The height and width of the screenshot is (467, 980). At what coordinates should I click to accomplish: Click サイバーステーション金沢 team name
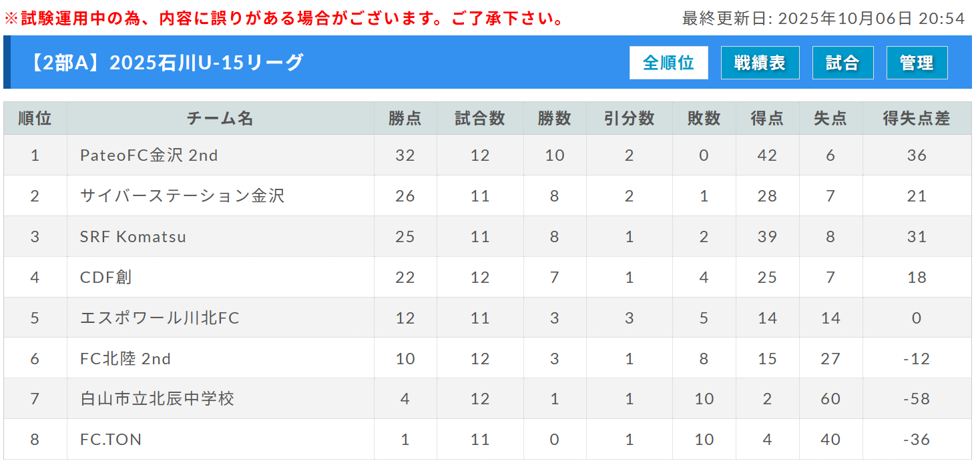tap(182, 196)
